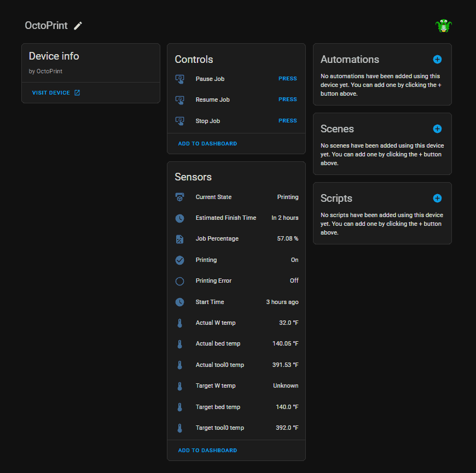Click the Target tool0 temp thermometer icon
Image resolution: width=476 pixels, height=473 pixels.
pos(179,428)
